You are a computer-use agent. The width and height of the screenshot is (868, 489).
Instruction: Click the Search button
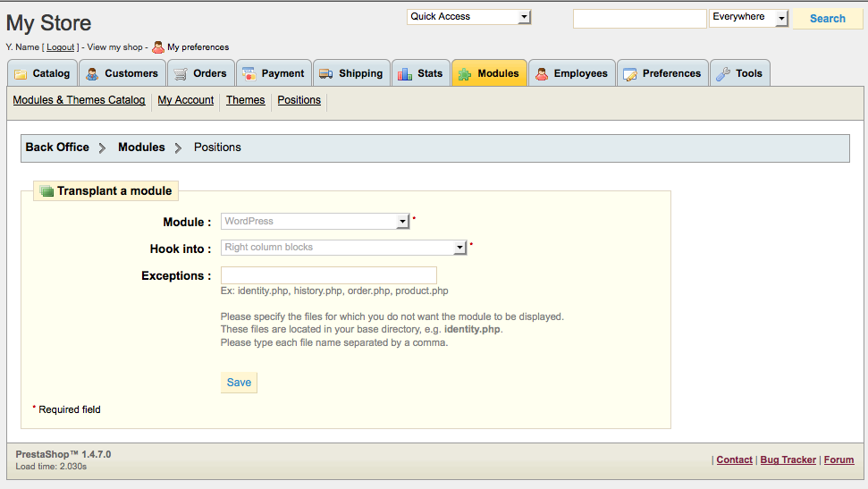point(828,18)
